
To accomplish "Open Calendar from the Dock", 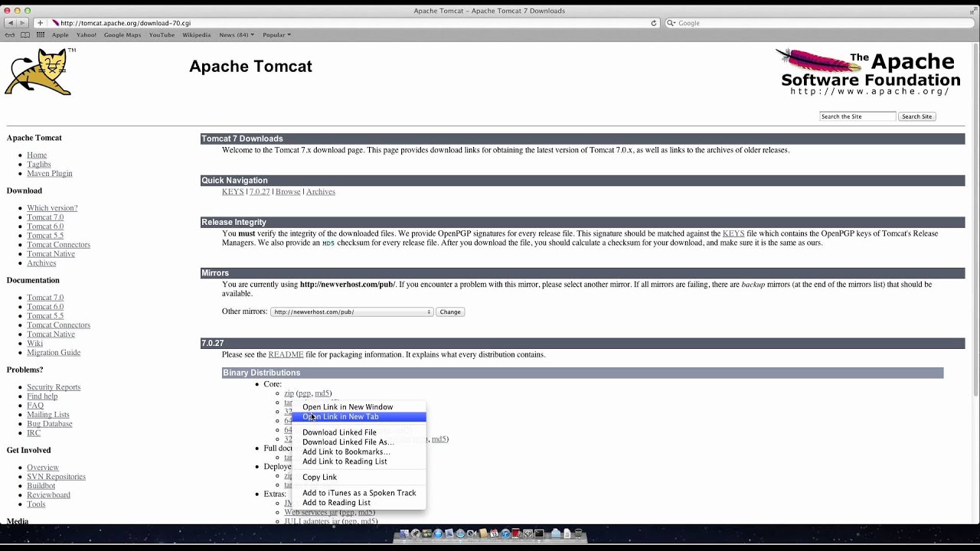I will 494,533.
